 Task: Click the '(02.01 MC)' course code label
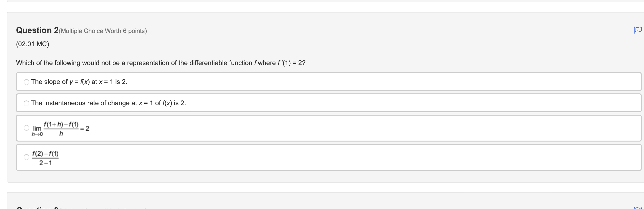click(33, 44)
